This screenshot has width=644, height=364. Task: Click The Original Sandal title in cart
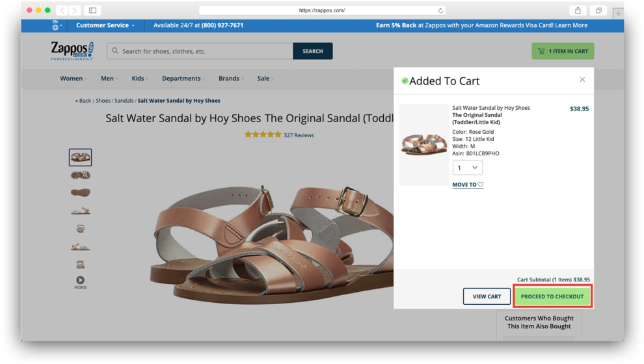(477, 118)
